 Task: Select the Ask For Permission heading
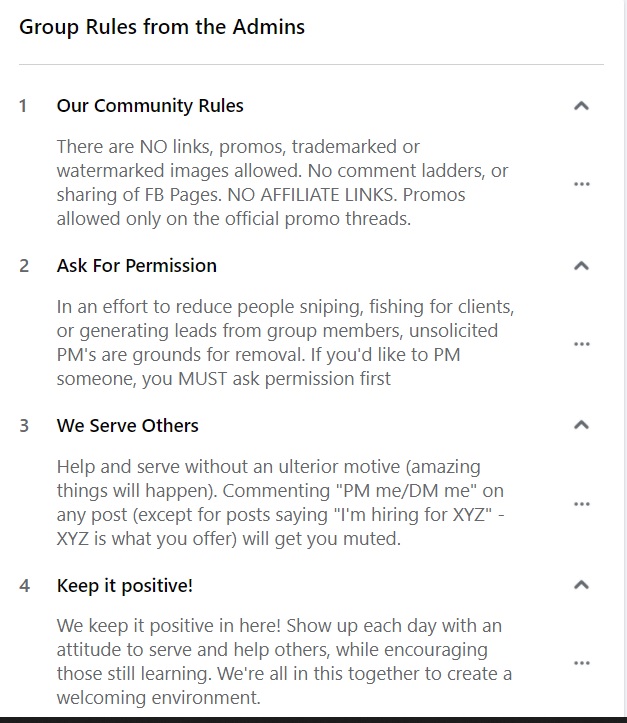coord(136,266)
